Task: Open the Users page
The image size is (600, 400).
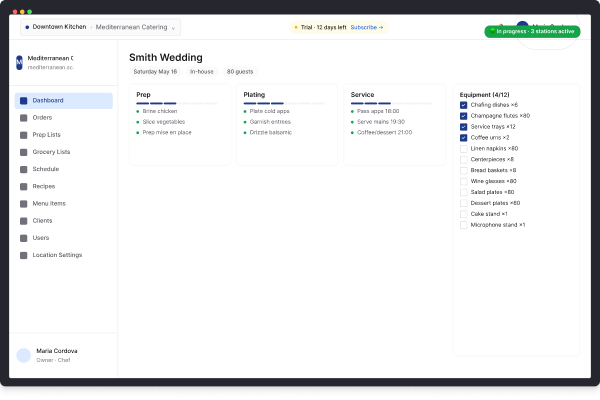Action: click(x=64, y=238)
